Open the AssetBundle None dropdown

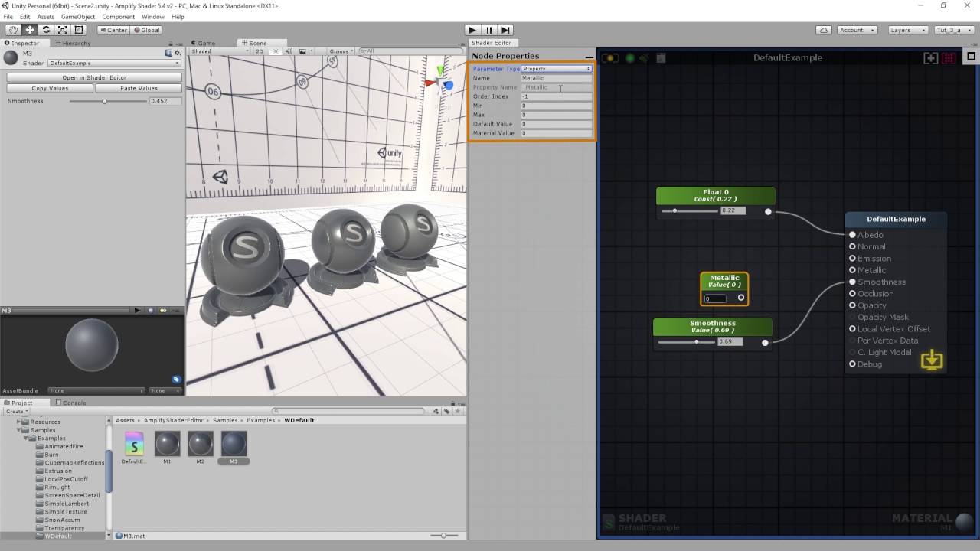click(x=96, y=390)
